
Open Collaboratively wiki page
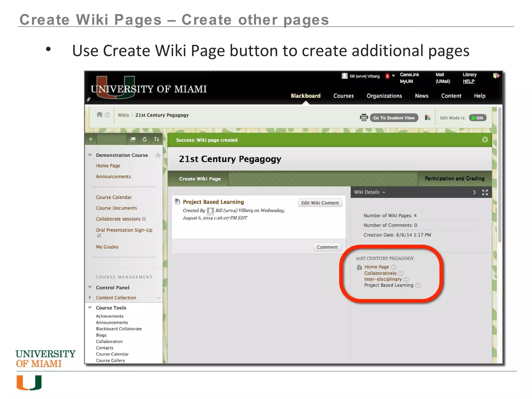click(380, 273)
